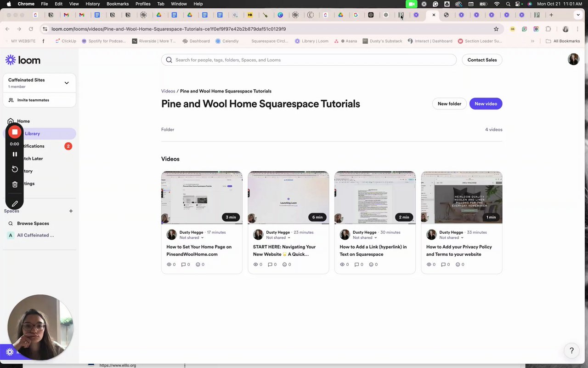Image resolution: width=588 pixels, height=368 pixels.
Task: Open the History menu
Action: (92, 4)
